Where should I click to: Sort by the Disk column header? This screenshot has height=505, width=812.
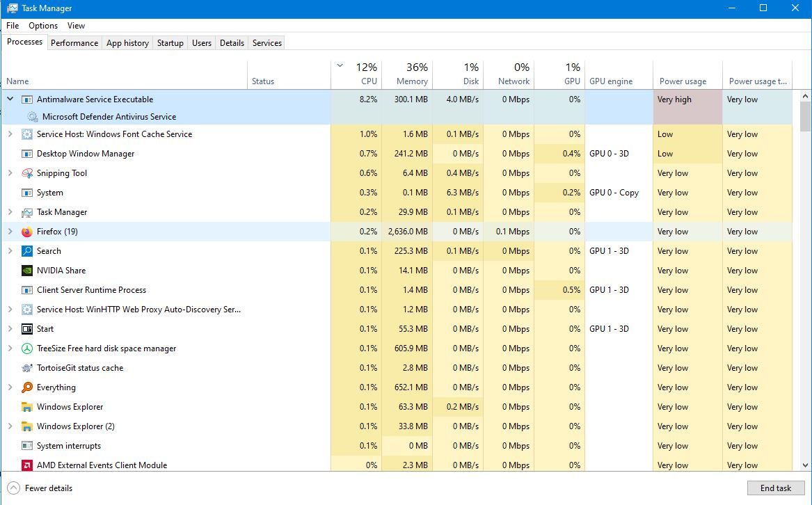(x=458, y=74)
